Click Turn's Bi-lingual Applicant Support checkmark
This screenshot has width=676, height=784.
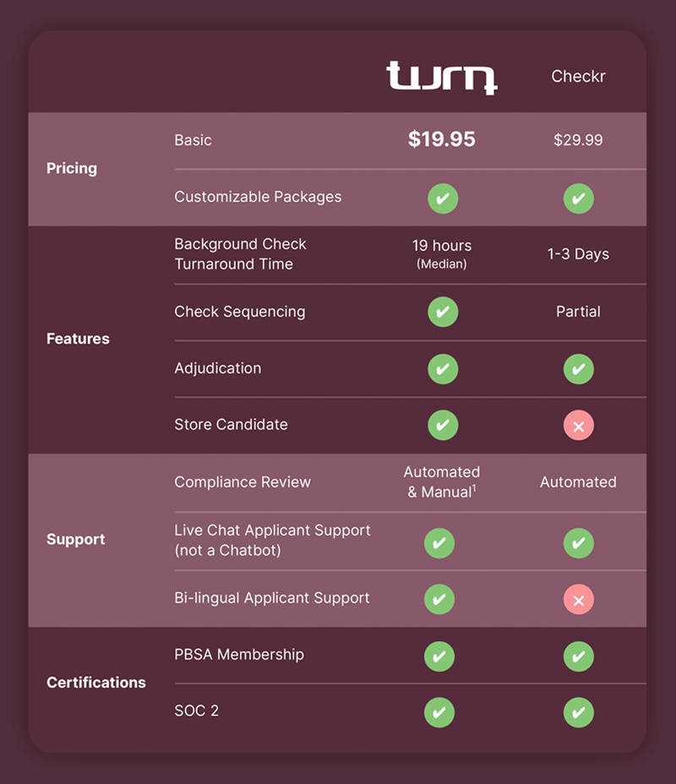click(439, 599)
